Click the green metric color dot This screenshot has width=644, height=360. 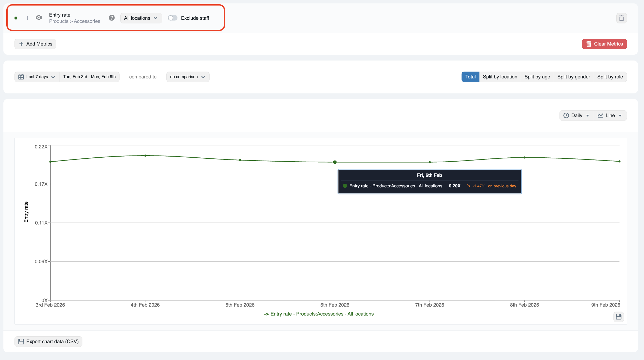[16, 18]
